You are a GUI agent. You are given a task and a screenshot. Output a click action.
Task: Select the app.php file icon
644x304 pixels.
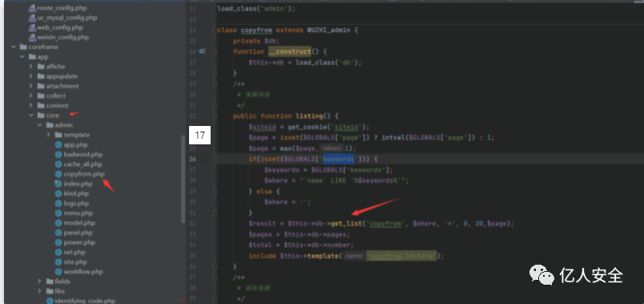[58, 145]
